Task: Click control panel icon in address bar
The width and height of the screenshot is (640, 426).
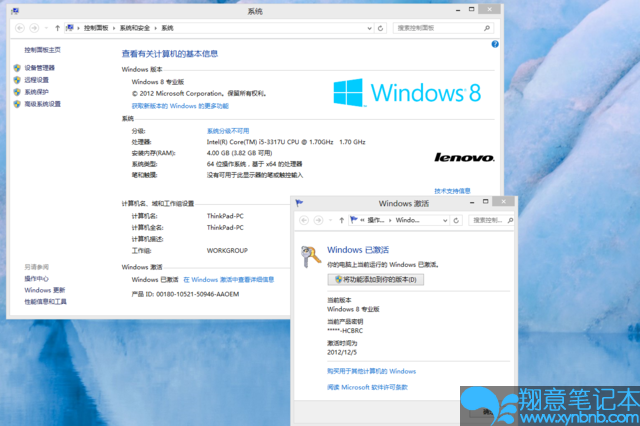Action: tap(70, 28)
